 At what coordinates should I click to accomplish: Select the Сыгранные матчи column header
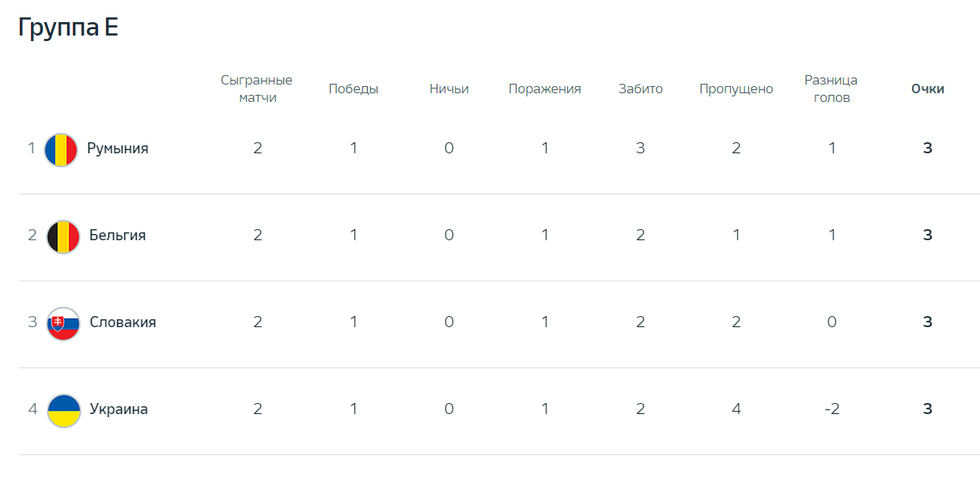point(257,89)
